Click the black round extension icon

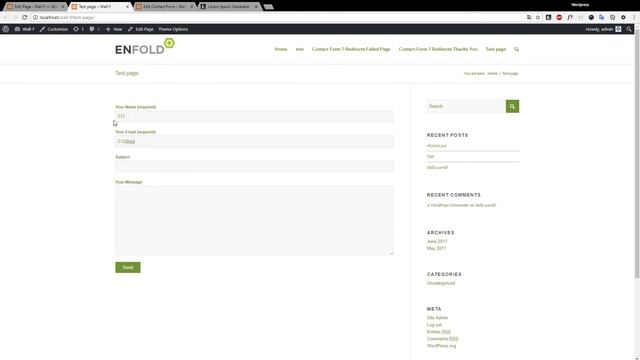click(x=591, y=18)
